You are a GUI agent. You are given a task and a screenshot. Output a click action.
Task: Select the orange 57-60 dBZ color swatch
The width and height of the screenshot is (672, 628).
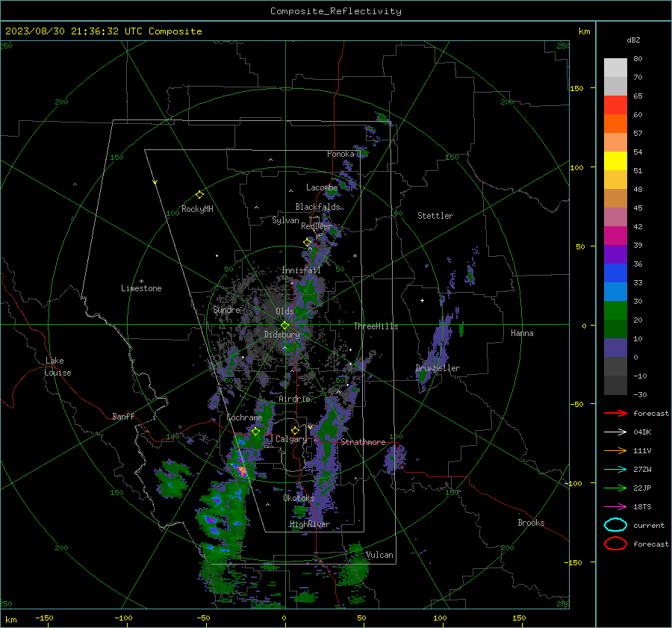tap(615, 123)
